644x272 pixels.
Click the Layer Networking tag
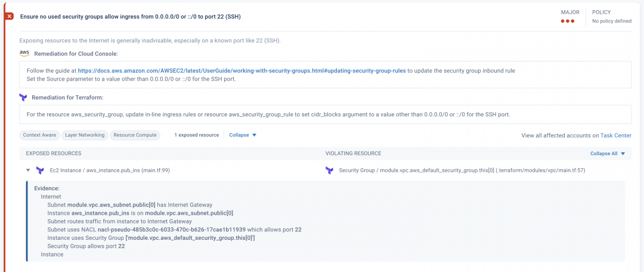click(85, 135)
